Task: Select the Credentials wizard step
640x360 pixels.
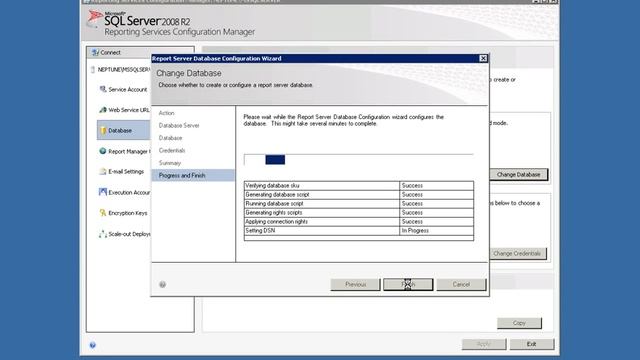Action: pos(172,151)
